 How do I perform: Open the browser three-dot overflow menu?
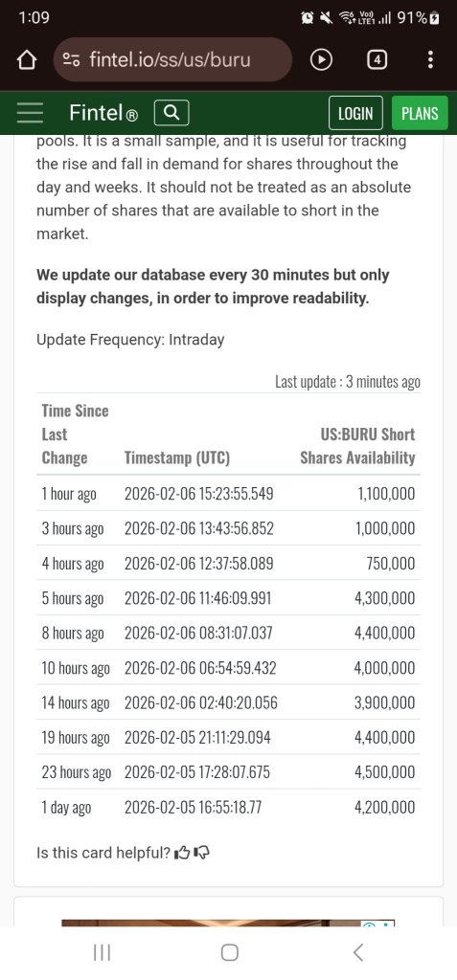[x=429, y=60]
